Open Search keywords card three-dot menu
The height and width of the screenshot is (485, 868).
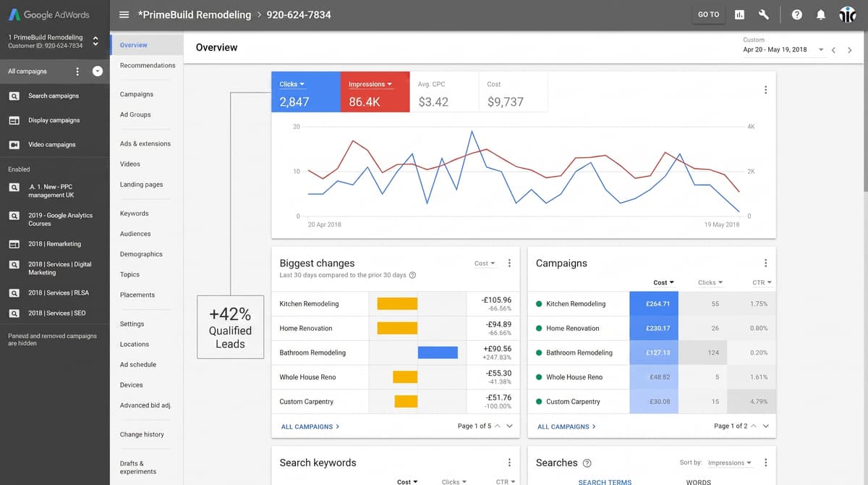509,463
